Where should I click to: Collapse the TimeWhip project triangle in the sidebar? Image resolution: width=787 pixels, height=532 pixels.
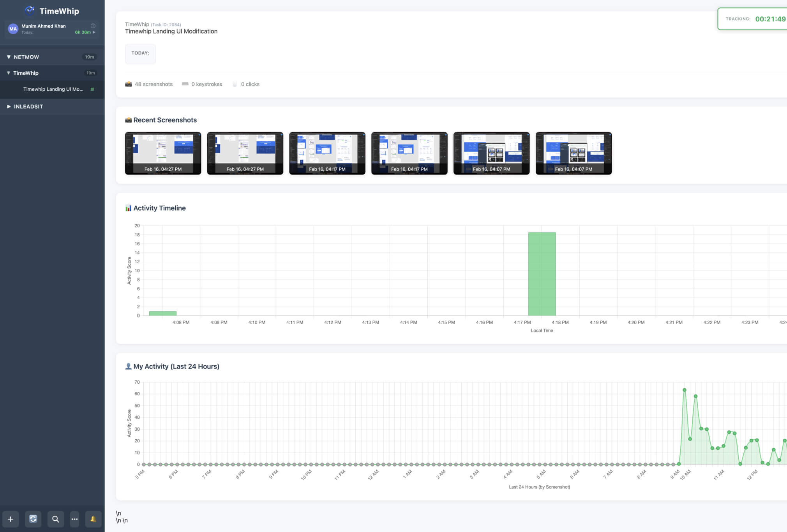9,73
